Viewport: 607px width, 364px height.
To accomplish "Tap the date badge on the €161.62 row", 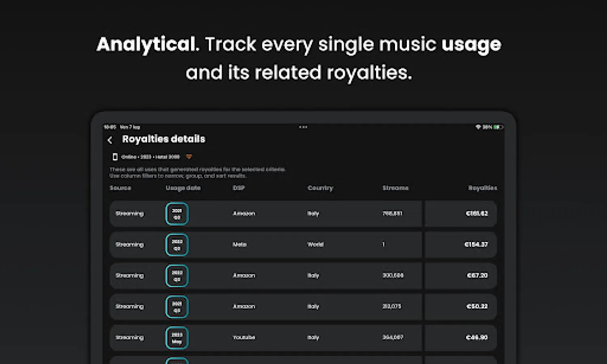I will 177,214.
